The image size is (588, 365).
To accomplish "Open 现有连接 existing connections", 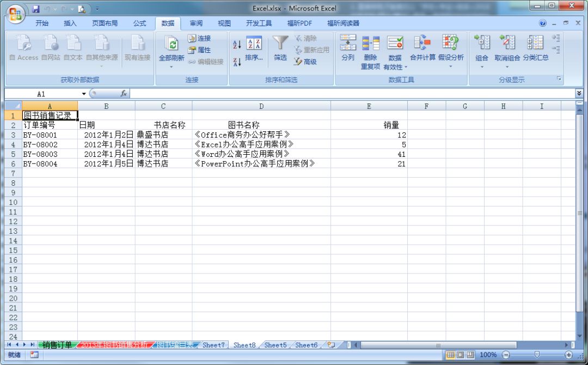I will click(x=138, y=47).
